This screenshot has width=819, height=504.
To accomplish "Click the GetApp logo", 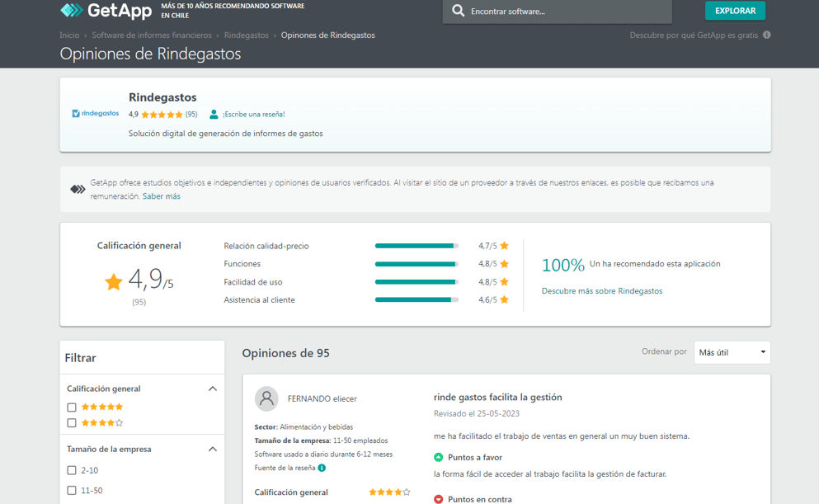I will pyautogui.click(x=103, y=12).
